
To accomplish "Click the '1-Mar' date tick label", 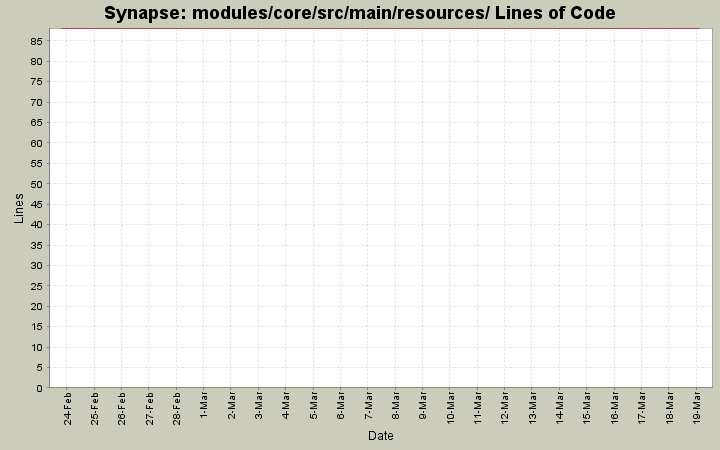I will click(204, 405).
